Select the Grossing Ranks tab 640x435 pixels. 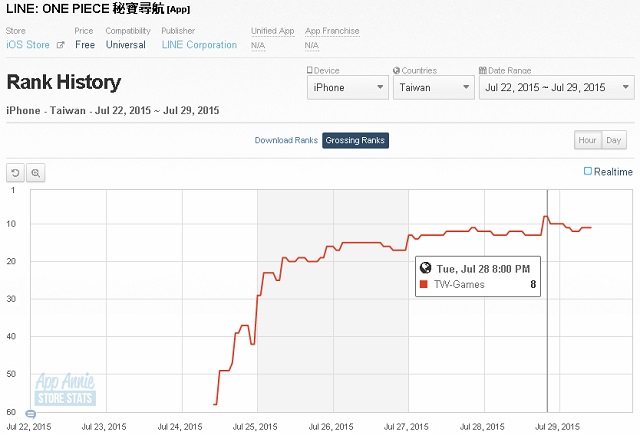pos(355,140)
